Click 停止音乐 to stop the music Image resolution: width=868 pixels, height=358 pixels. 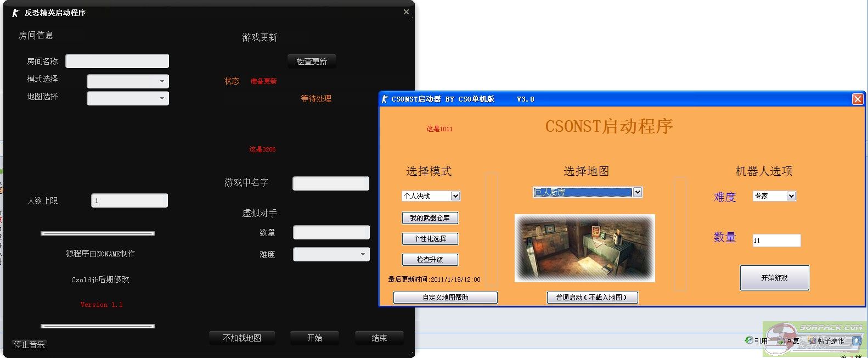[29, 344]
